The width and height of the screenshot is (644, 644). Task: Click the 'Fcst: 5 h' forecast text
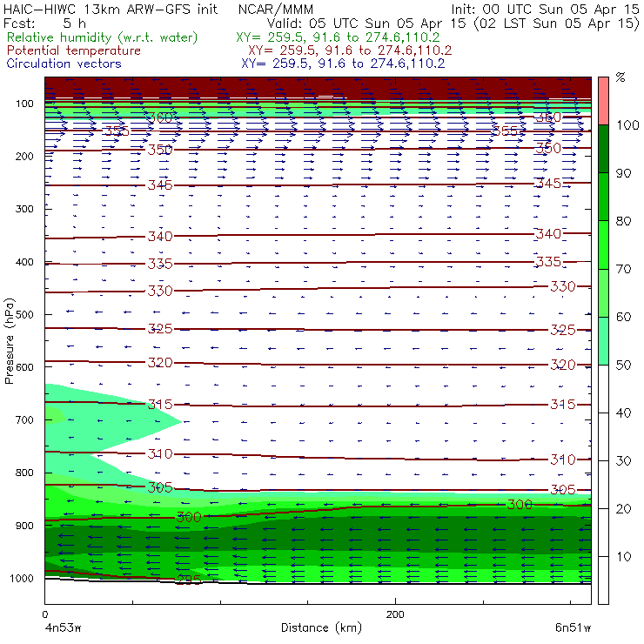pos(44,23)
